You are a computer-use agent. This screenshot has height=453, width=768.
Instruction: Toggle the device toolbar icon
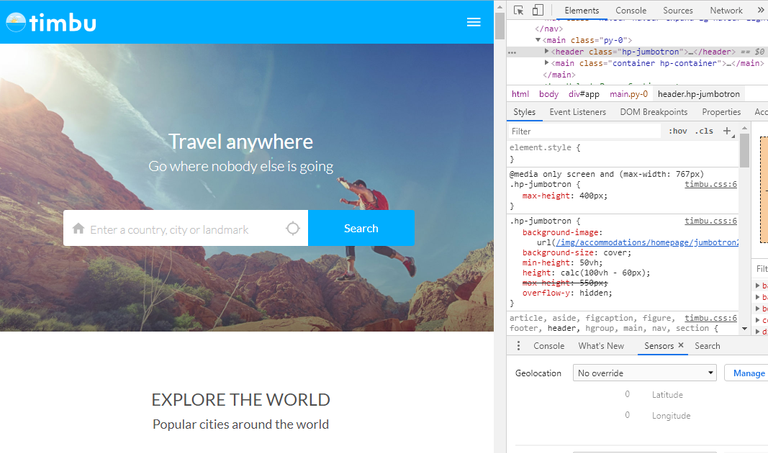point(537,10)
